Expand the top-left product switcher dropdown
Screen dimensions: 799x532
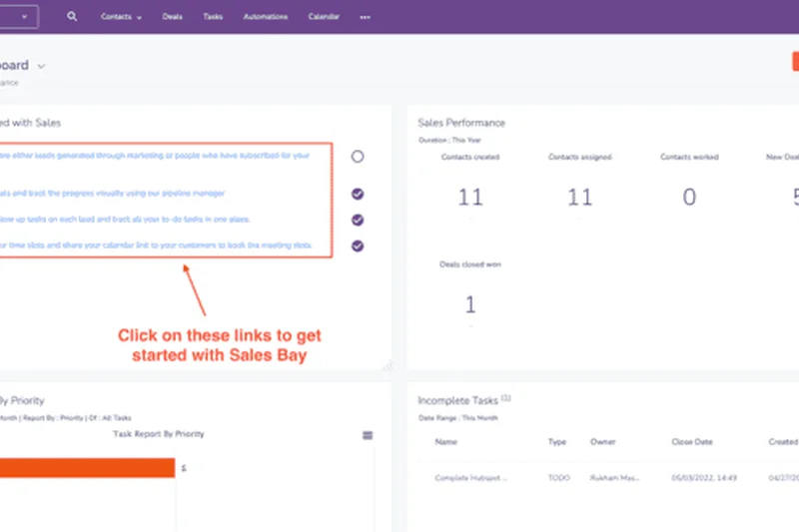tap(19, 16)
